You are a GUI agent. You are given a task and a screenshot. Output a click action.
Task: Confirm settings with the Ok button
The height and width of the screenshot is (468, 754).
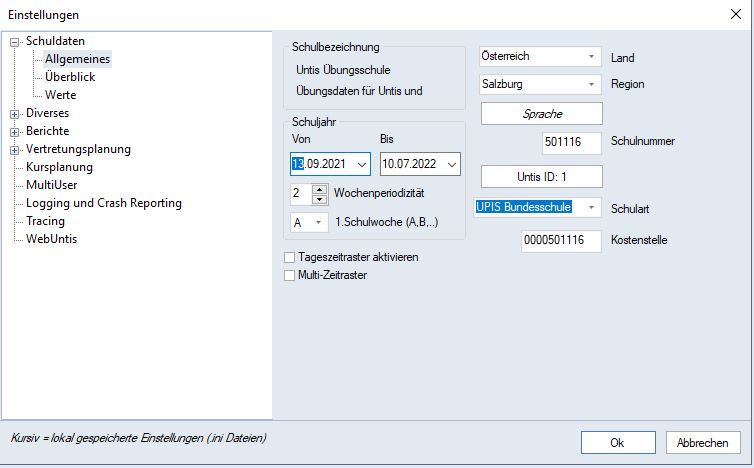[x=617, y=442]
